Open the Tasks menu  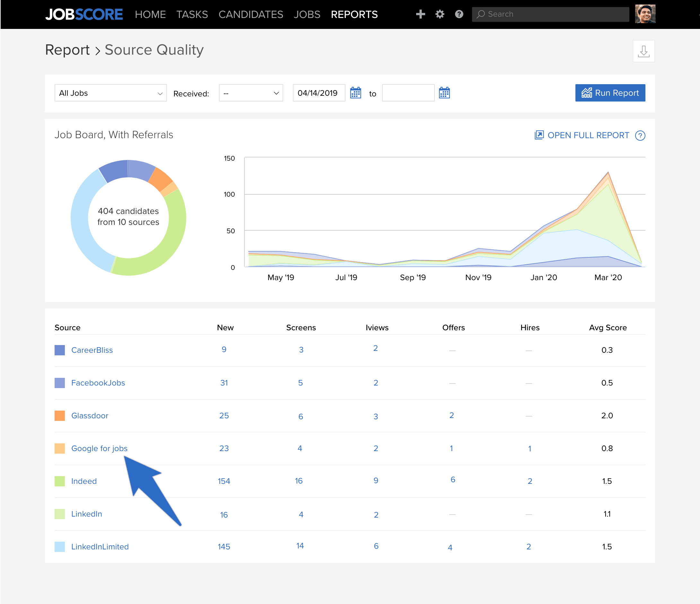point(192,14)
